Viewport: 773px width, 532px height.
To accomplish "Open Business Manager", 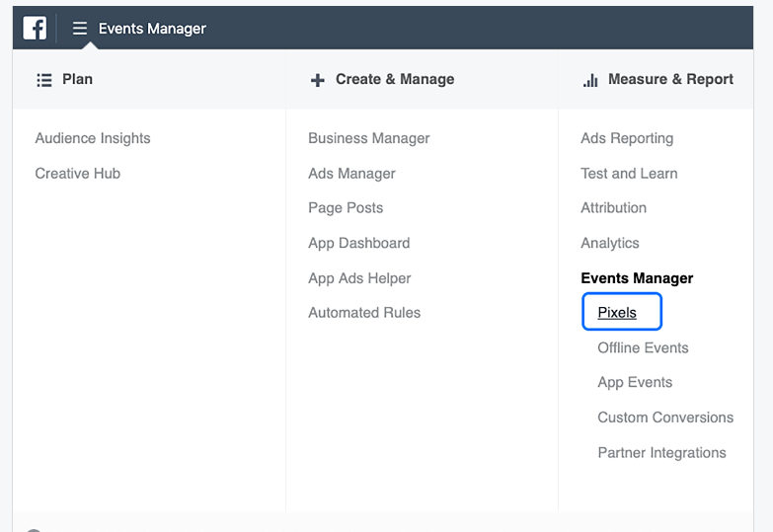I will tap(369, 138).
